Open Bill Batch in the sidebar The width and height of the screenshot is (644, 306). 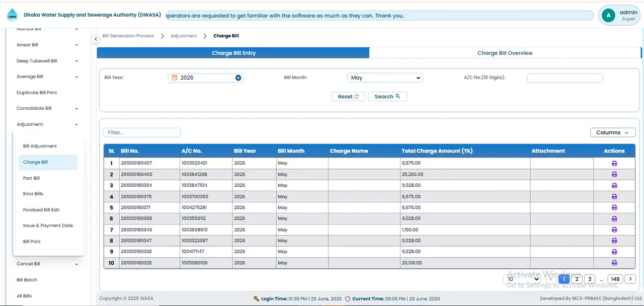27,280
